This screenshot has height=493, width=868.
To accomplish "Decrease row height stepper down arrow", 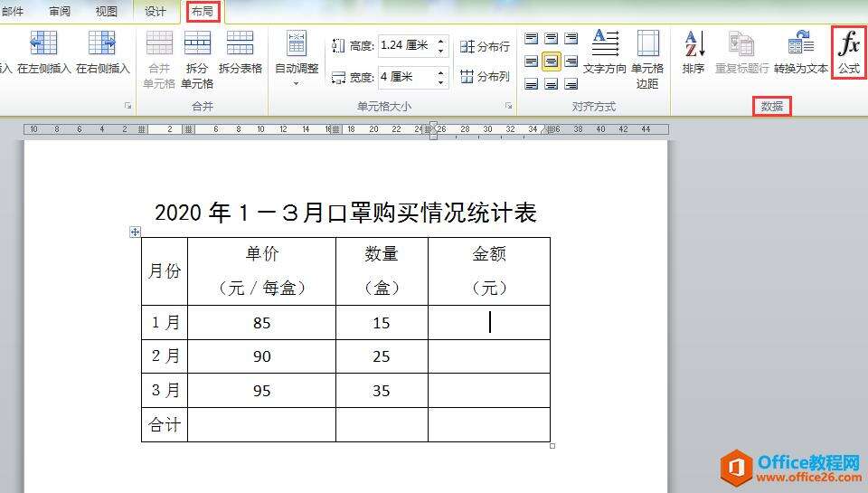I will pyautogui.click(x=440, y=51).
